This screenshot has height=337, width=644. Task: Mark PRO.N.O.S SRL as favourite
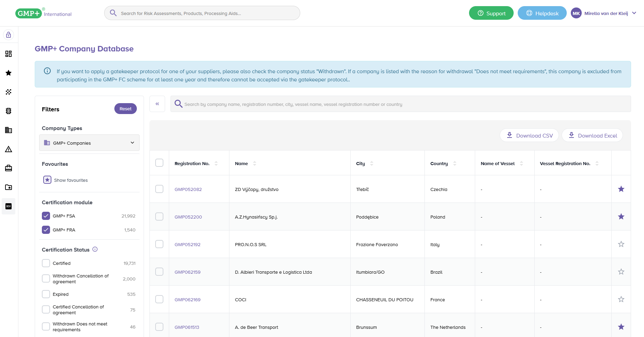coord(621,244)
